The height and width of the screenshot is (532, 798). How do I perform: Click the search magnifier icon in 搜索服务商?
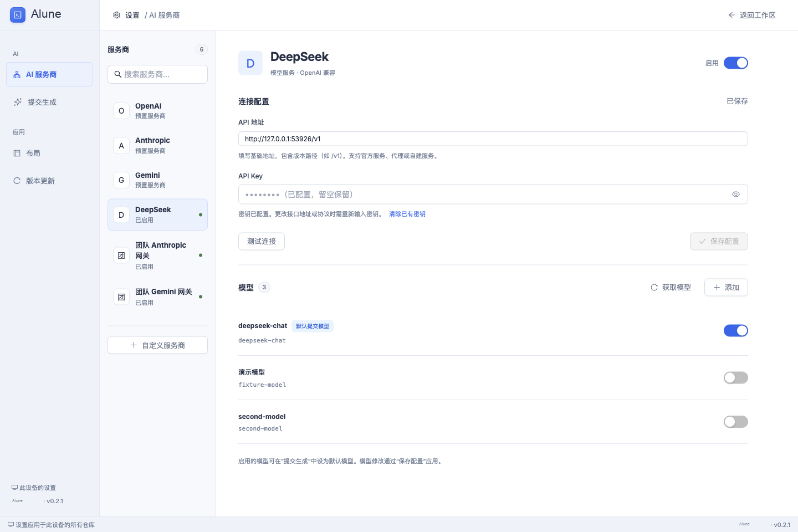(x=118, y=74)
